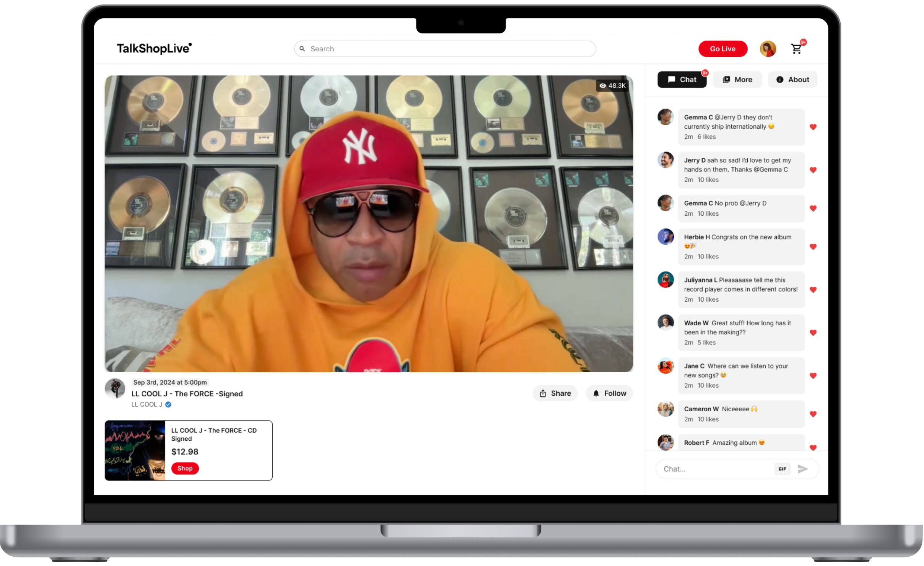Screen dimensions: 924x566
Task: Click the search magnifier icon
Action: [302, 49]
